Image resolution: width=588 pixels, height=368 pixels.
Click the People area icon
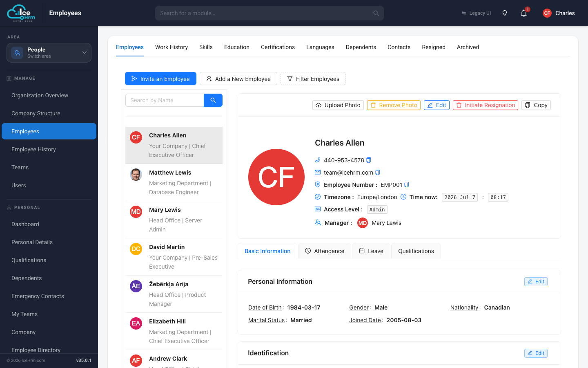click(x=17, y=53)
